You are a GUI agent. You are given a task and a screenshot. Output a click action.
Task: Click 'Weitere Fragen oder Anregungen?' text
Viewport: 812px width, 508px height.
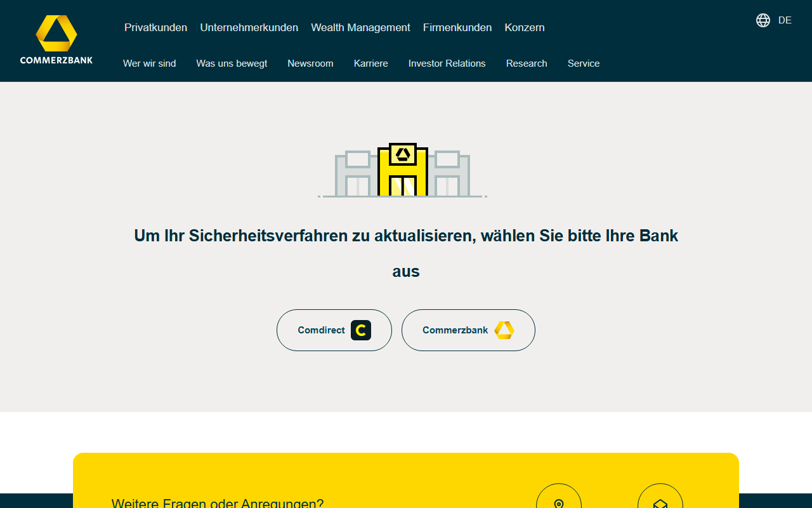[x=218, y=504]
